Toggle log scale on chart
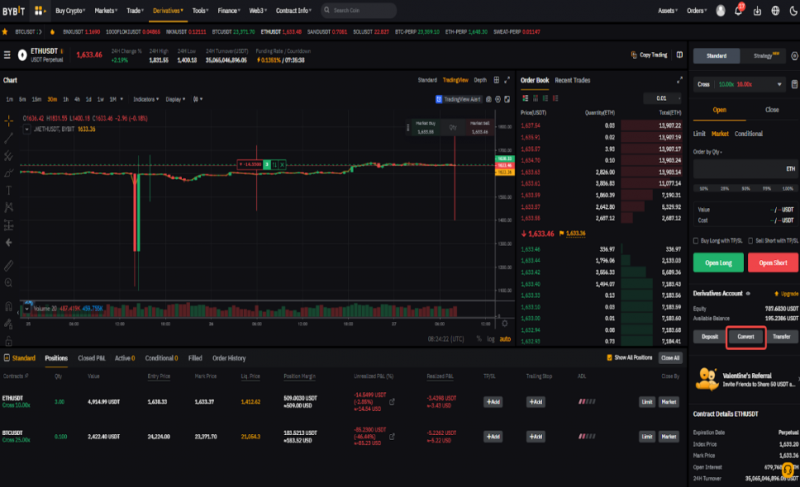The image size is (800, 487). click(x=490, y=339)
